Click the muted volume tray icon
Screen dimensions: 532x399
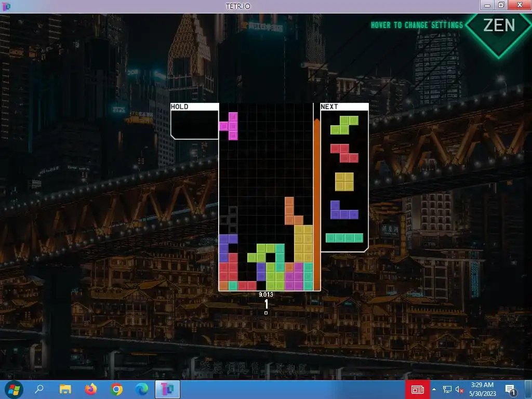point(459,390)
